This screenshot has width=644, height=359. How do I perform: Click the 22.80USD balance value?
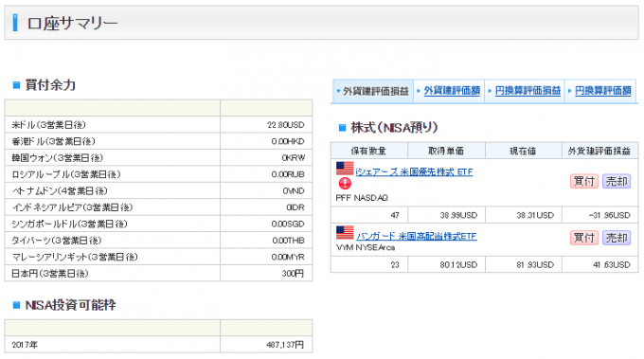(x=286, y=125)
